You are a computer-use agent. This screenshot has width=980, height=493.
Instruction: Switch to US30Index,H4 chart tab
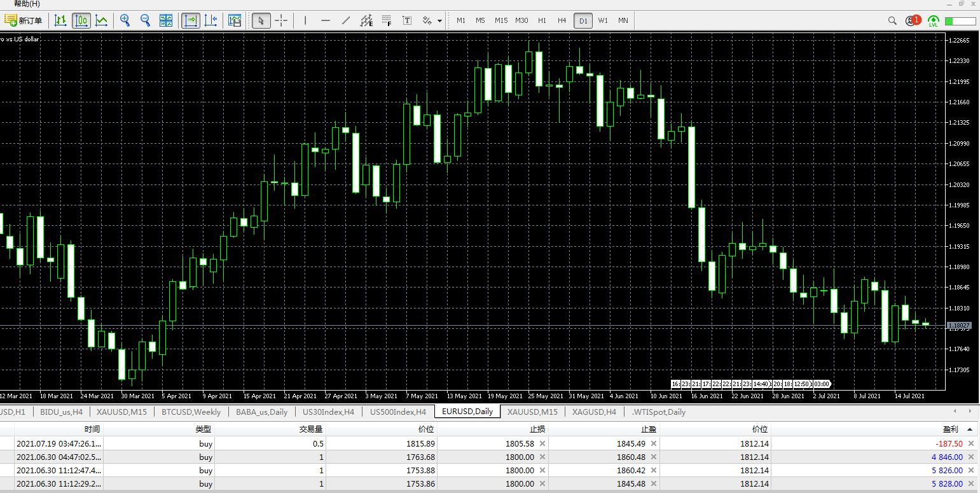(x=329, y=412)
